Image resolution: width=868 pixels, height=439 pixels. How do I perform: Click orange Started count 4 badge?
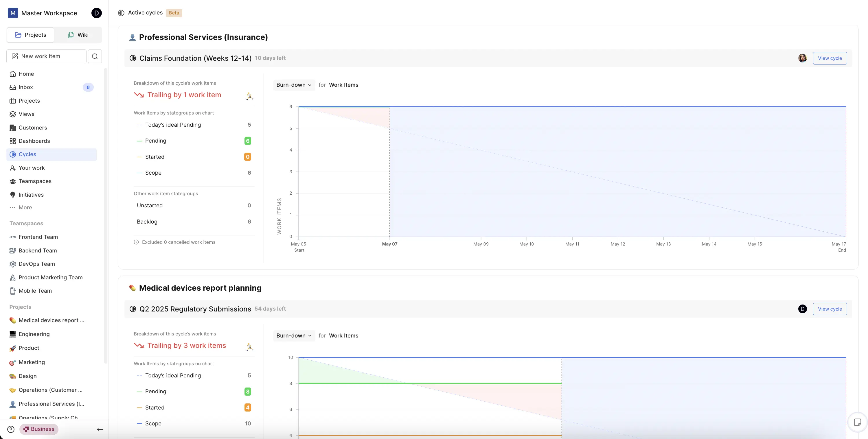(248, 408)
